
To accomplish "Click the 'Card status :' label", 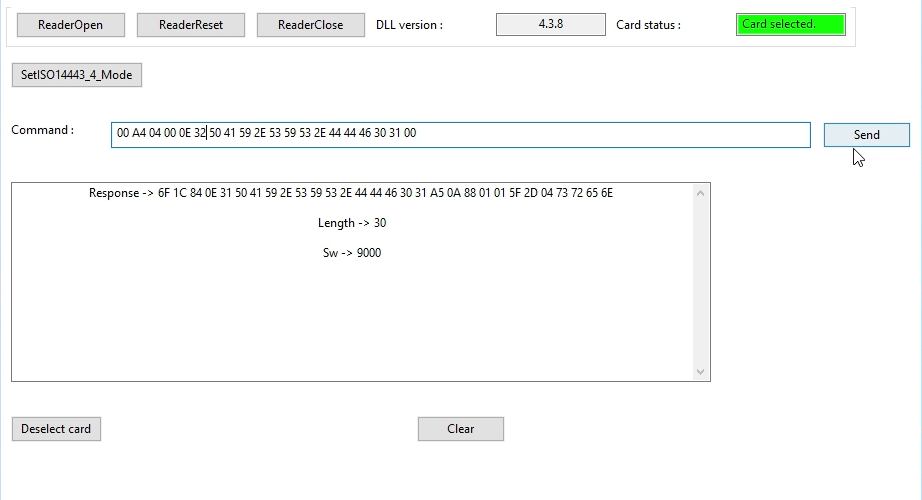I will [x=648, y=25].
